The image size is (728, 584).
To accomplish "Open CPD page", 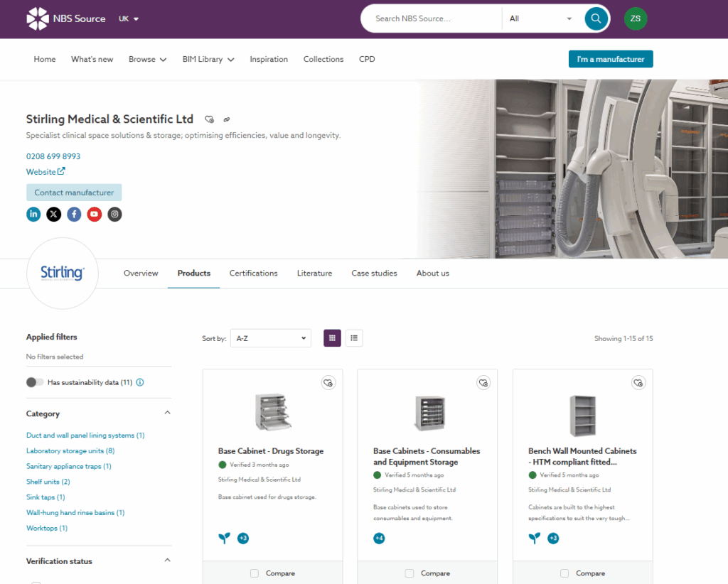I will tap(367, 60).
